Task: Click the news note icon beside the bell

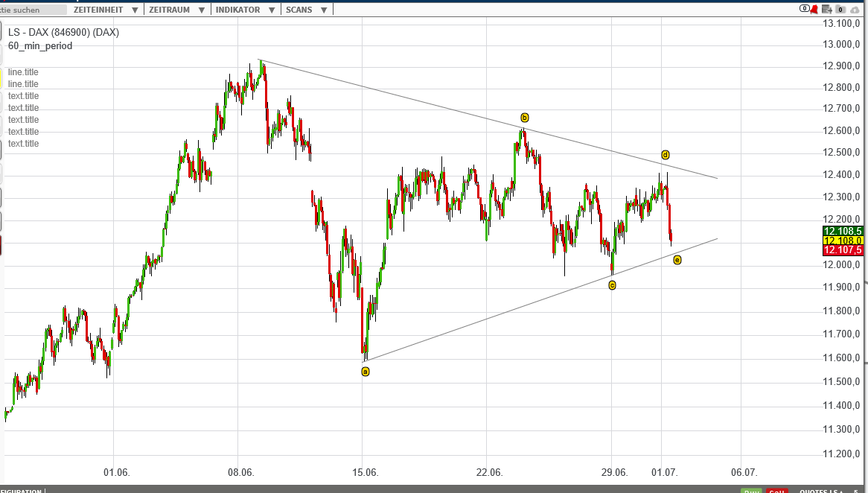Action: [x=827, y=9]
